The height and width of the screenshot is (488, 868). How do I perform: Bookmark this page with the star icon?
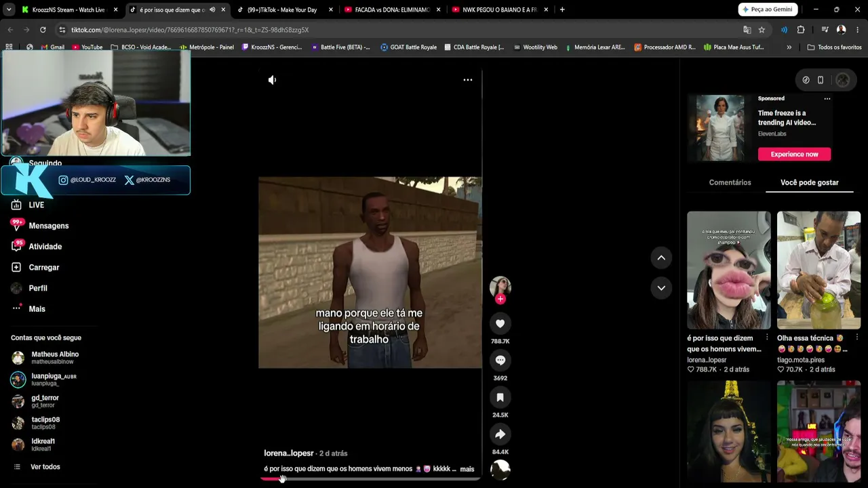(762, 30)
